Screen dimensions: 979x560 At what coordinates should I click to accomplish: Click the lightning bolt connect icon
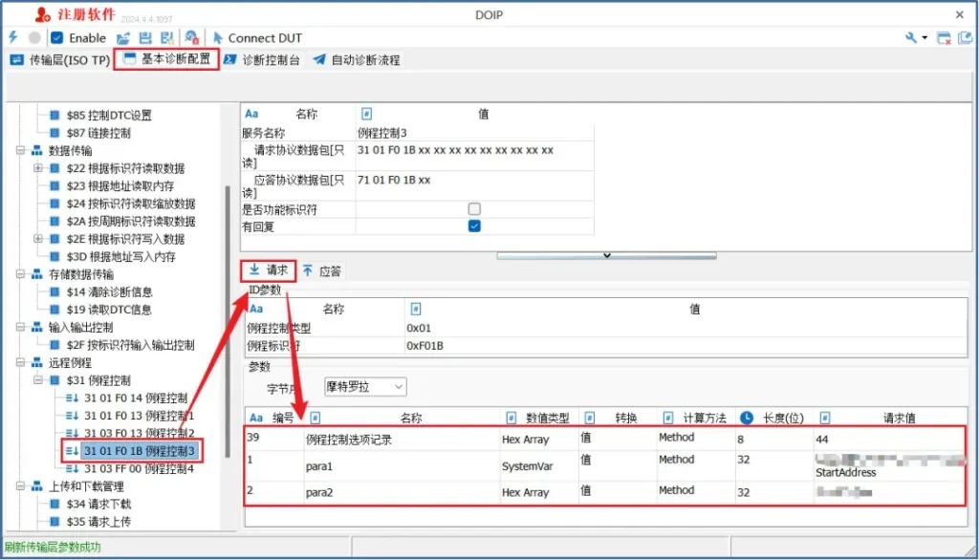(12, 37)
